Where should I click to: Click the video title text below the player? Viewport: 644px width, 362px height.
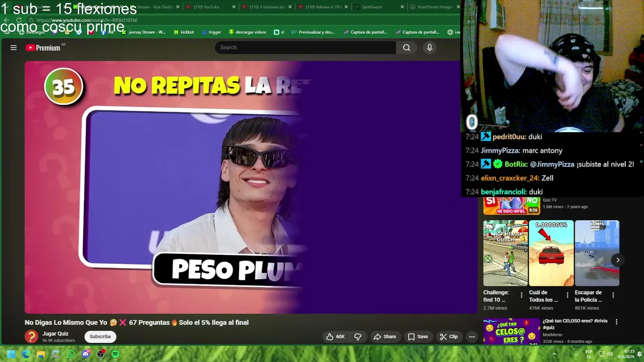pos(137,323)
